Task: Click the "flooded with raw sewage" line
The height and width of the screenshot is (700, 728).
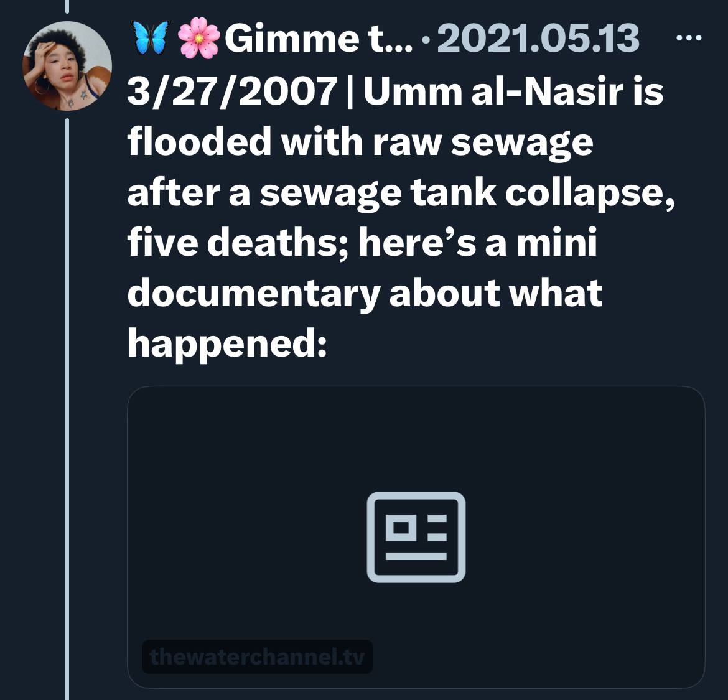Action: [360, 142]
